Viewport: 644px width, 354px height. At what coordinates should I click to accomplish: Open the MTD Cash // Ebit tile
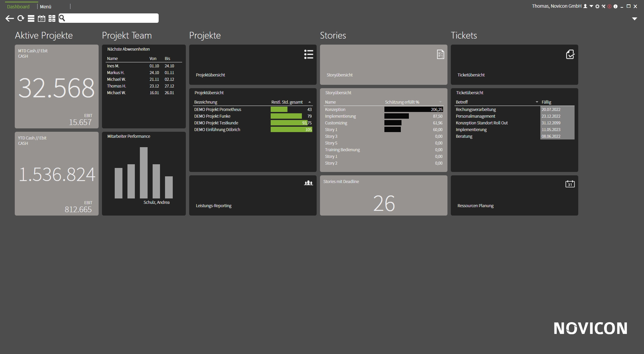point(57,86)
